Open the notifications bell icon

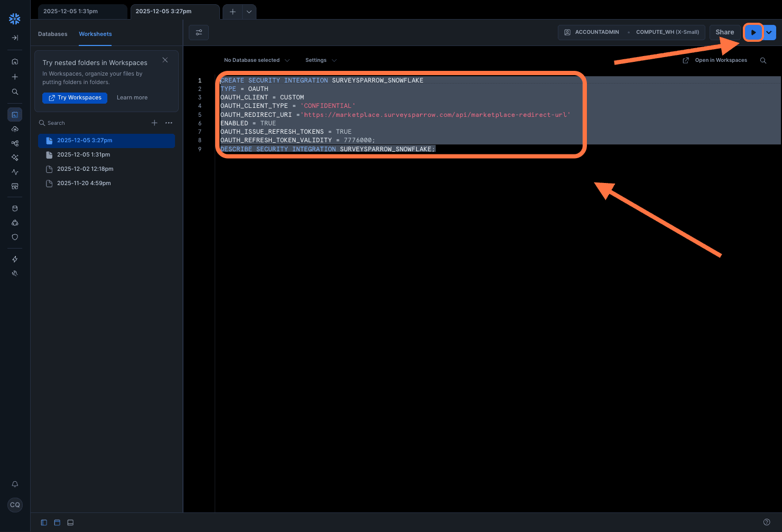(x=15, y=484)
